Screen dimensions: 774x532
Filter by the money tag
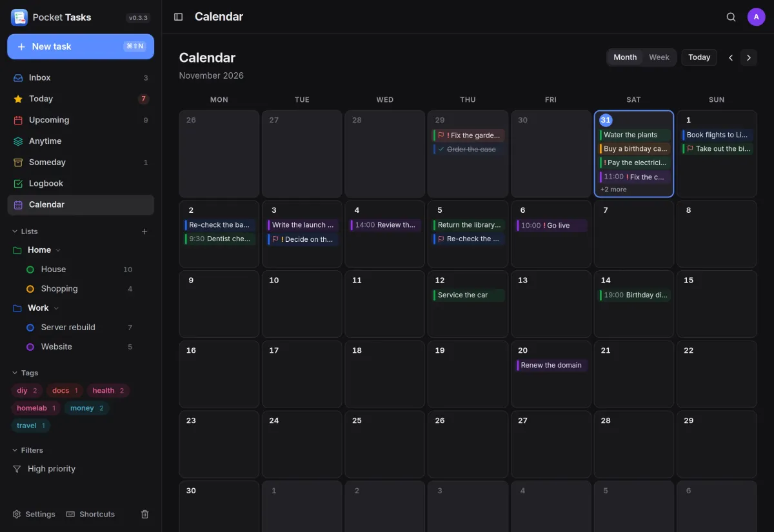coord(87,408)
